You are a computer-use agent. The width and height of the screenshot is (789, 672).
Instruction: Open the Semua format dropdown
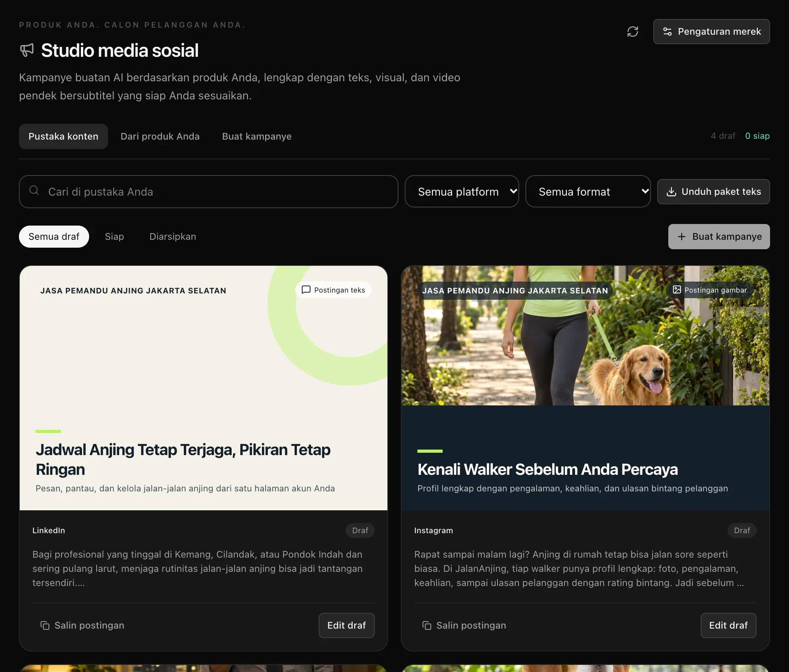[x=588, y=192]
